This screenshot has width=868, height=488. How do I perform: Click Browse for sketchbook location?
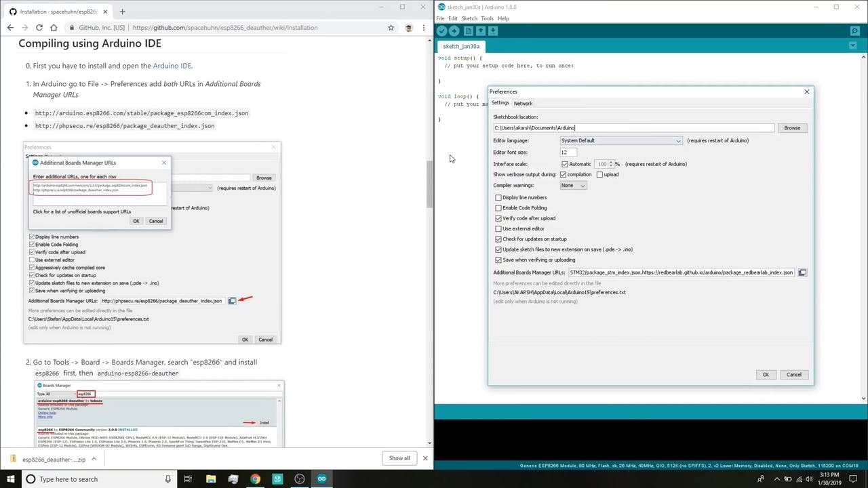[792, 127]
